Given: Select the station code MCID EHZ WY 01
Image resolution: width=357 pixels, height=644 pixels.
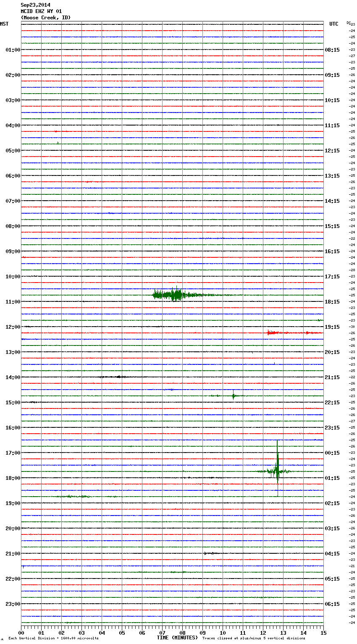Looking at the screenshot, I should pos(41,11).
